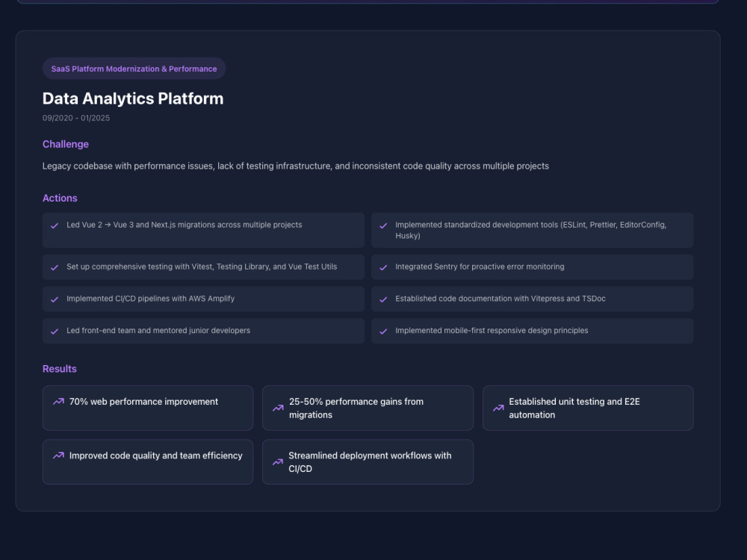The image size is (747, 560).
Task: Click trend arrow on Streamlined deployment workflows card
Action: point(278,462)
